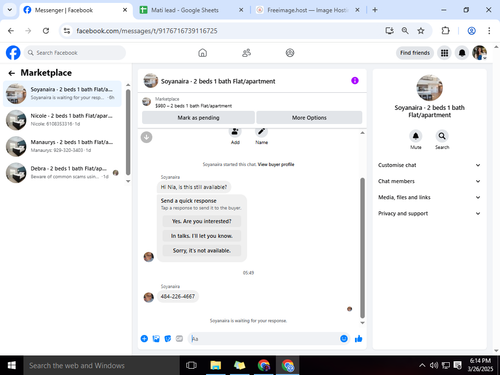
Task: Expand Media, files and links section
Action: click(x=429, y=197)
